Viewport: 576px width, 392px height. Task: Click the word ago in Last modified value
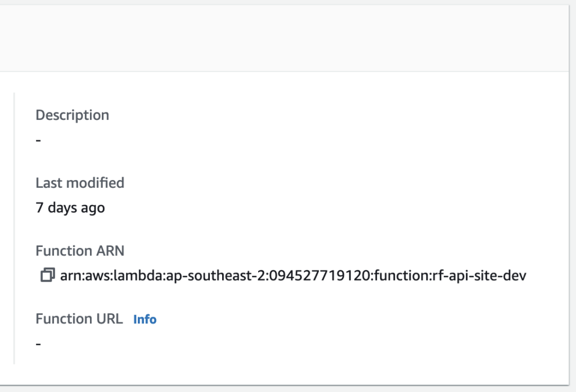point(93,208)
